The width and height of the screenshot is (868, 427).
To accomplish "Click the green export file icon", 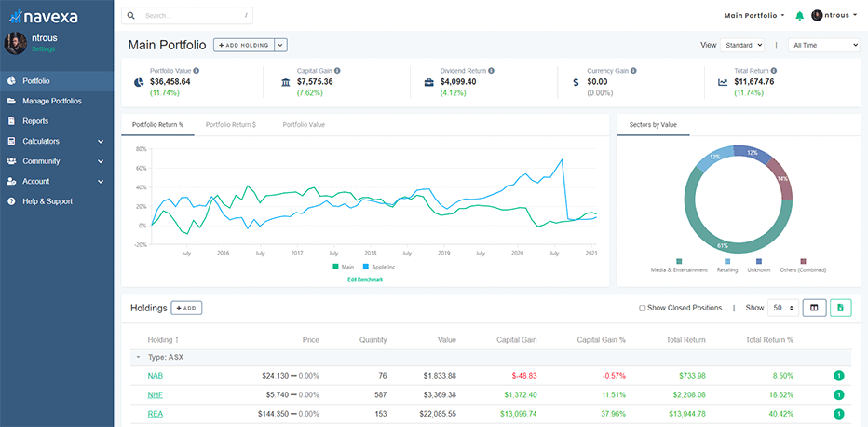I will tap(841, 308).
